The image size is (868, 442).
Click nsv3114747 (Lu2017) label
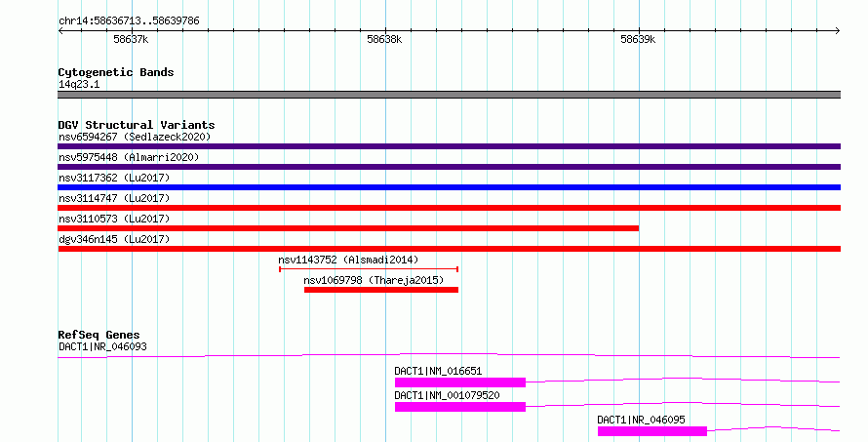tap(114, 198)
